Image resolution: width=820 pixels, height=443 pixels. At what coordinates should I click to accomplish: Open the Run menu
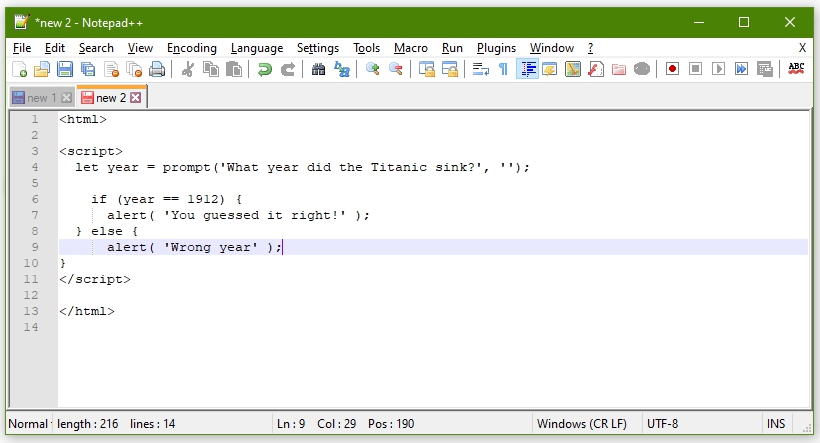(x=452, y=48)
